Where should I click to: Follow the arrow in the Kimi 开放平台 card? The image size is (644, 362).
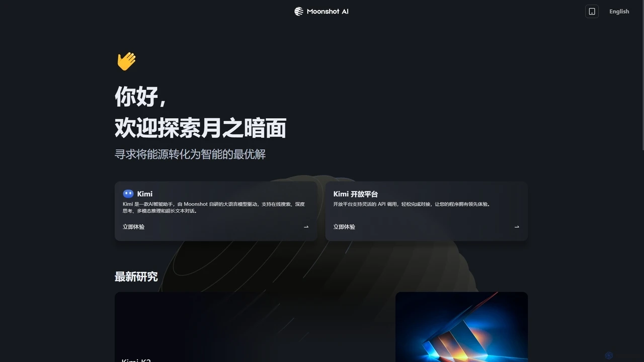pos(517,227)
